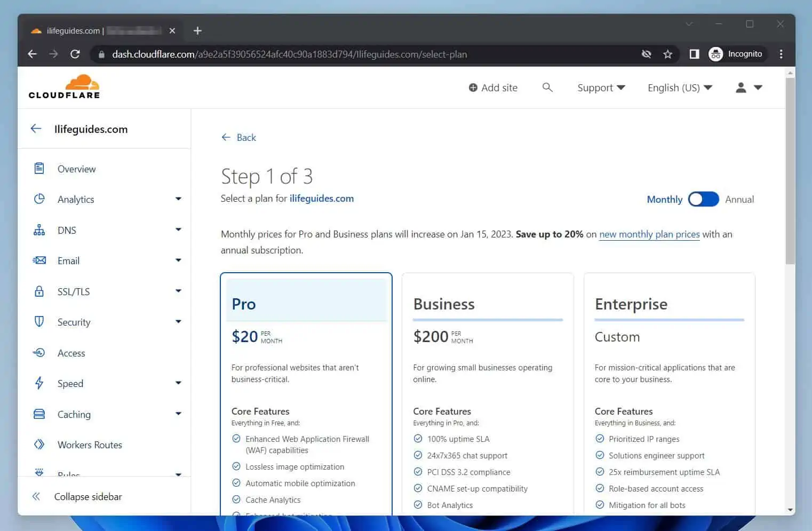Click the Ilifeguides.com site name in sidebar
Viewport: 812px width, 531px height.
[91, 129]
